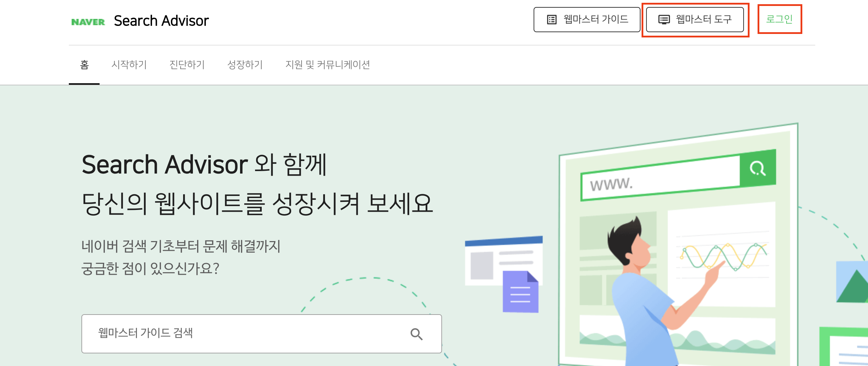868x366 pixels.
Task: Click the Search Advisor title text
Action: click(x=161, y=21)
